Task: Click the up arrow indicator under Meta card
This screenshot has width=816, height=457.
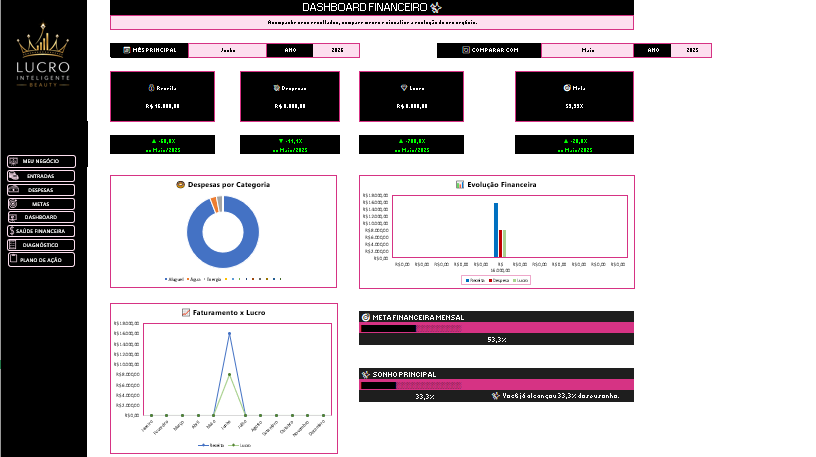Action: pos(566,141)
